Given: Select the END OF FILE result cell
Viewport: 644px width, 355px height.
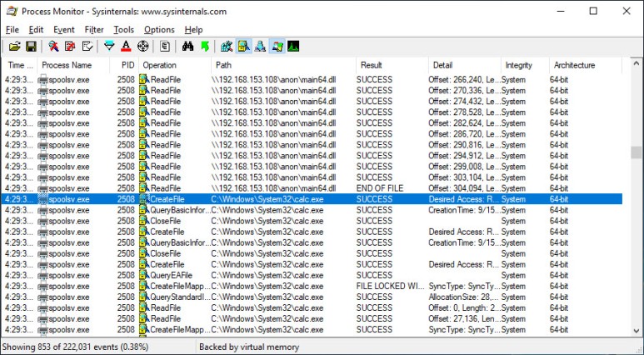Looking at the screenshot, I should click(380, 188).
